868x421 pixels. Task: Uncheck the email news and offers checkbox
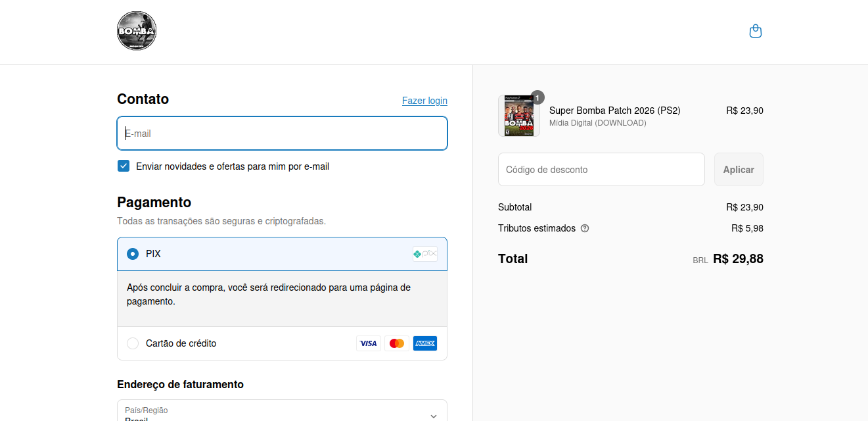(124, 166)
